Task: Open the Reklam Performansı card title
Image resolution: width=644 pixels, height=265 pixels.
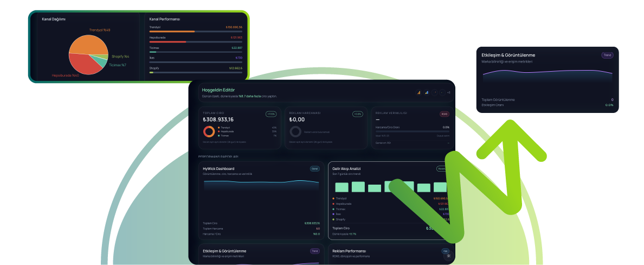Action: (x=349, y=251)
